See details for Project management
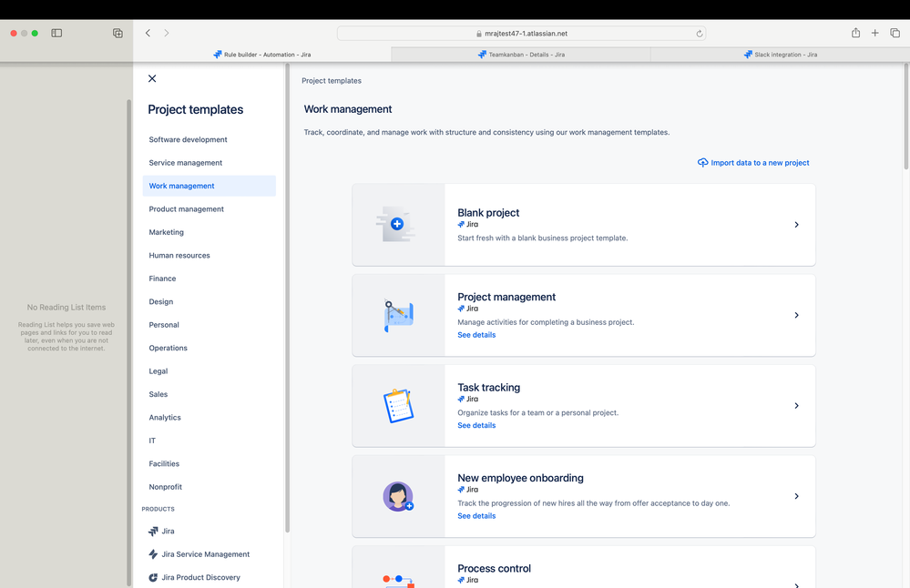Screen dimensions: 910x588 [476, 335]
